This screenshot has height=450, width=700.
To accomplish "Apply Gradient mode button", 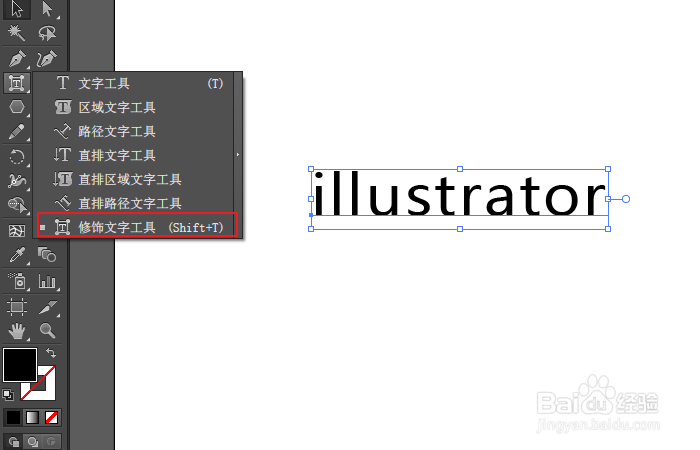I will pyautogui.click(x=32, y=418).
